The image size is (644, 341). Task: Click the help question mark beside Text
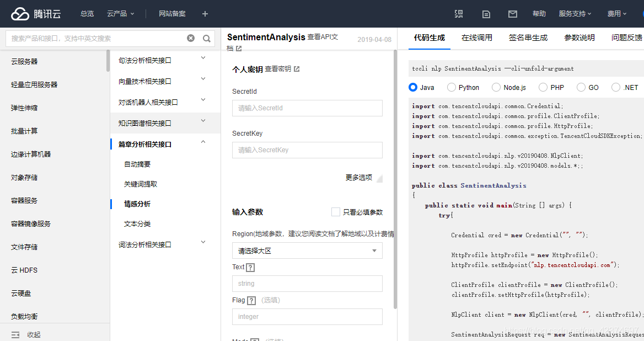point(250,268)
